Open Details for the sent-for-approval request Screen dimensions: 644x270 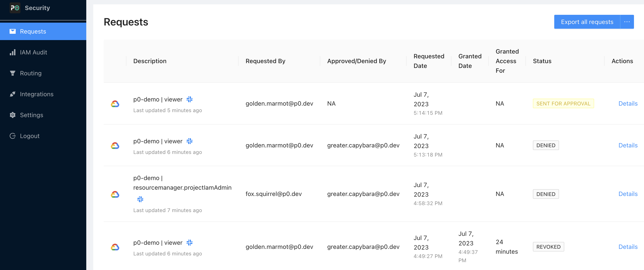(x=628, y=104)
